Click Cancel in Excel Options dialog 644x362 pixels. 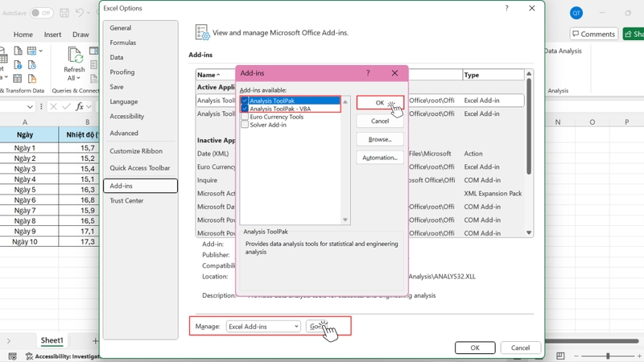click(520, 348)
